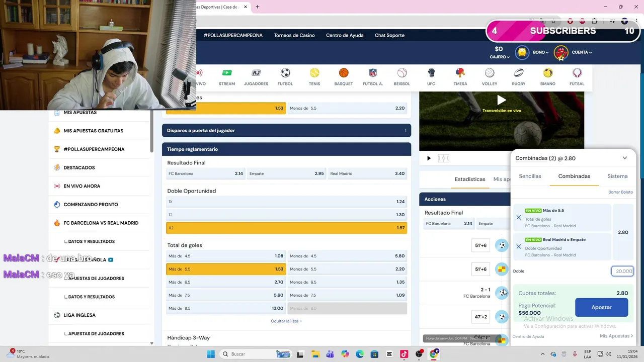Click the Windows Start button

click(210, 354)
